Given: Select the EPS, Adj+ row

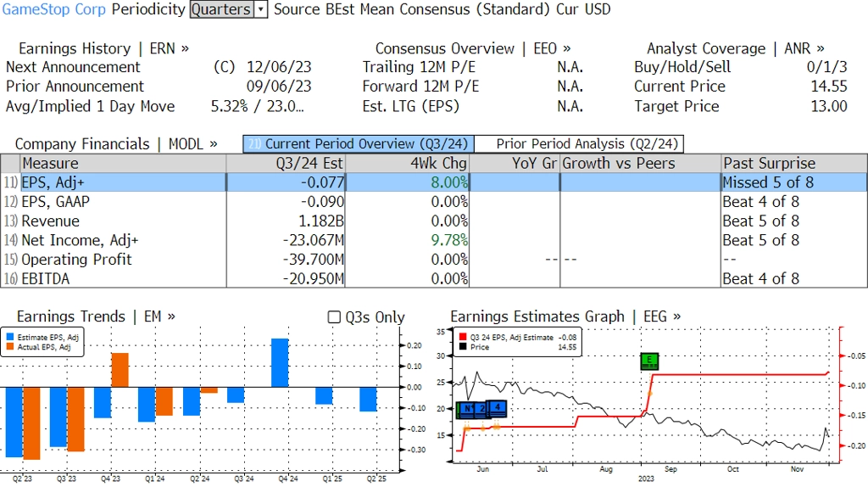Looking at the screenshot, I should coord(434,182).
